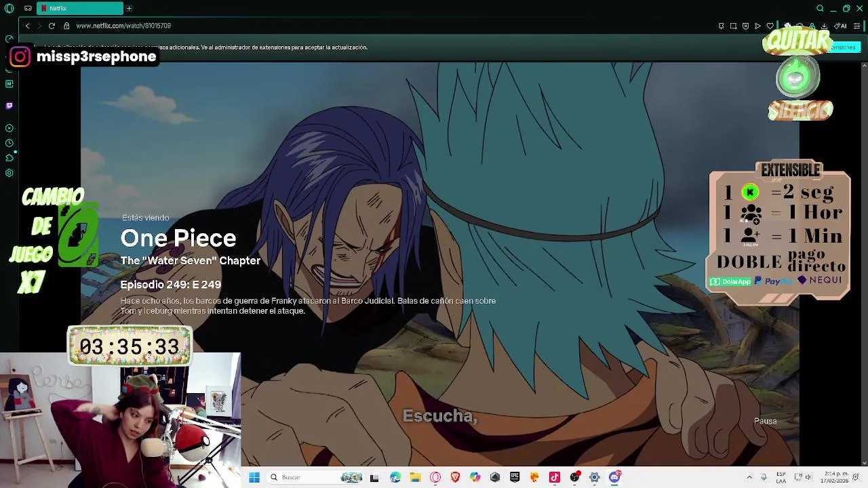
Task: Open OBS Studio from the taskbar
Action: tap(575, 477)
